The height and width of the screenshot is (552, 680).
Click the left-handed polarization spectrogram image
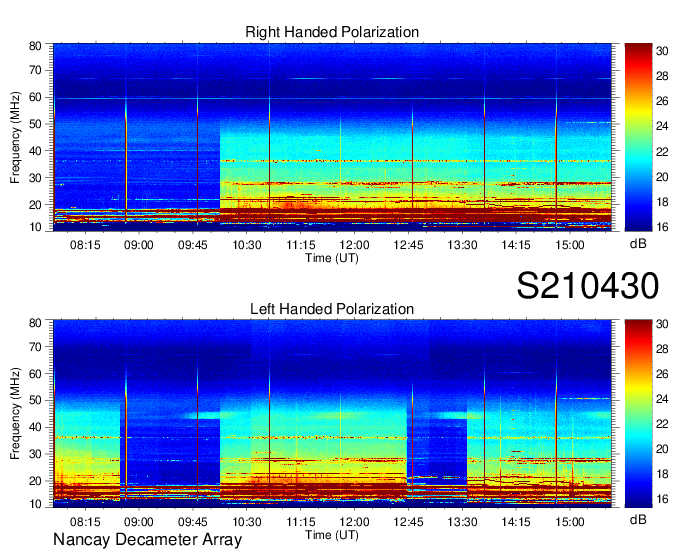pyautogui.click(x=332, y=414)
